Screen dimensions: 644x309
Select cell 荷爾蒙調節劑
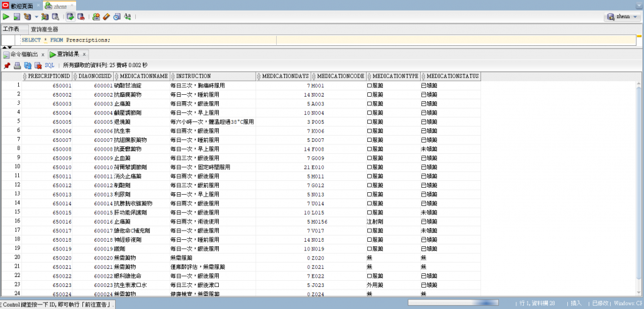(x=142, y=167)
